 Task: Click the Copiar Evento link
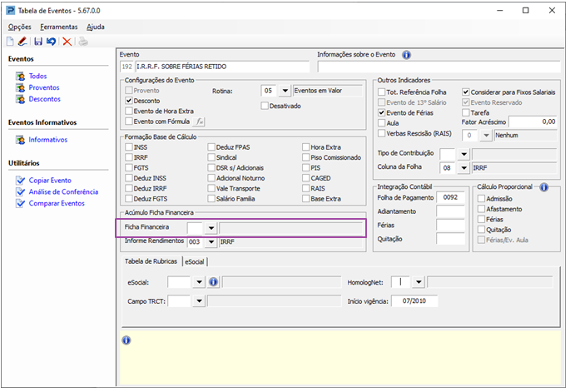click(50, 181)
